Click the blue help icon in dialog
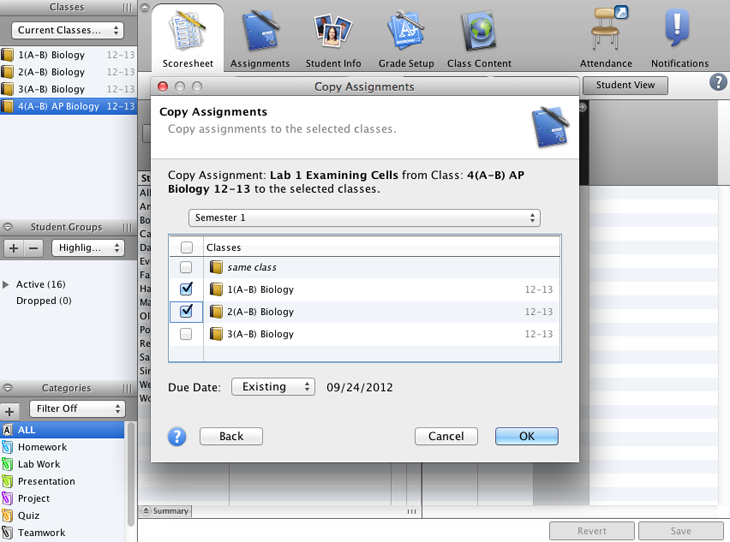 tap(177, 436)
